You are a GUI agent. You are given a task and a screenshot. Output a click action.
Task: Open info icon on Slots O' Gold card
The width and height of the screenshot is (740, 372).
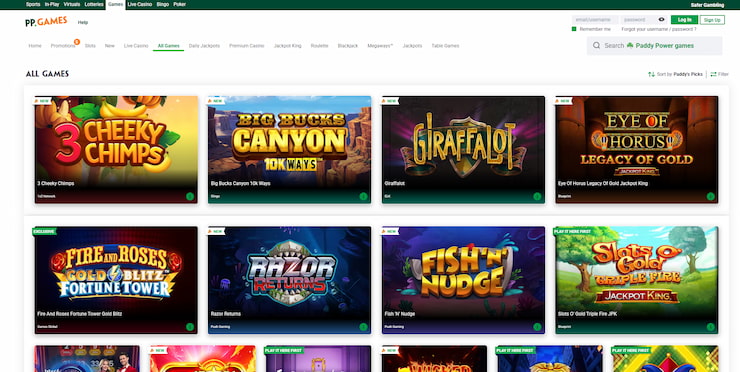[710, 327]
